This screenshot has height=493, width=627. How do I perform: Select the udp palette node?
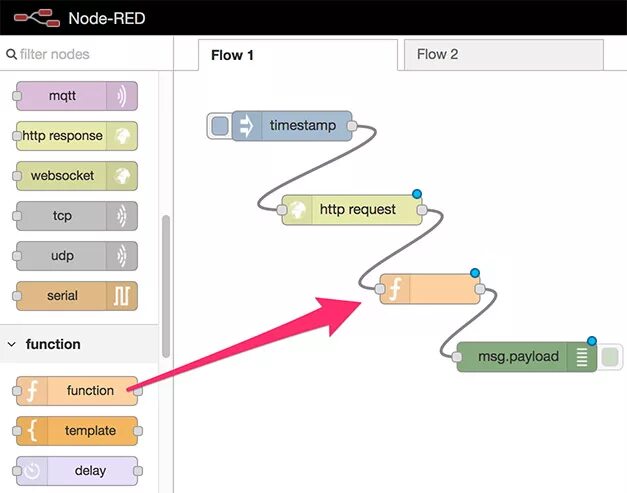point(77,256)
